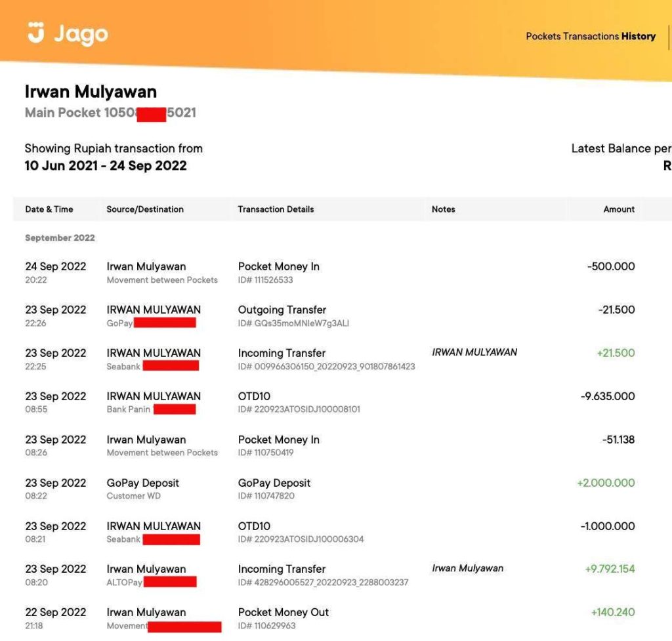Screen dimensions: 672x641
Task: Click the green +2.000.000 amount
Action: click(x=608, y=483)
